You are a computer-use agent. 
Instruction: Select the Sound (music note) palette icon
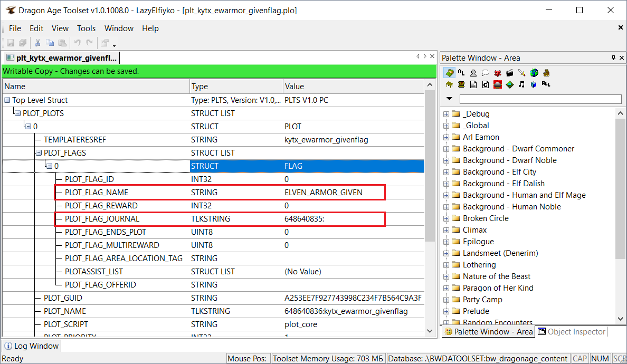tap(521, 84)
